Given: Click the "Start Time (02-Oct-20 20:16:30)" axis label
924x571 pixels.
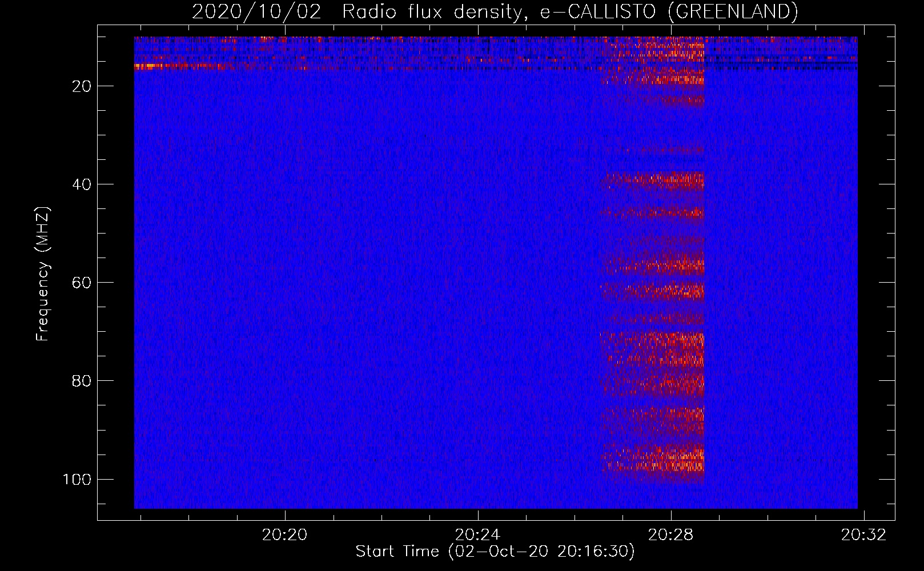Looking at the screenshot, I should (x=495, y=552).
